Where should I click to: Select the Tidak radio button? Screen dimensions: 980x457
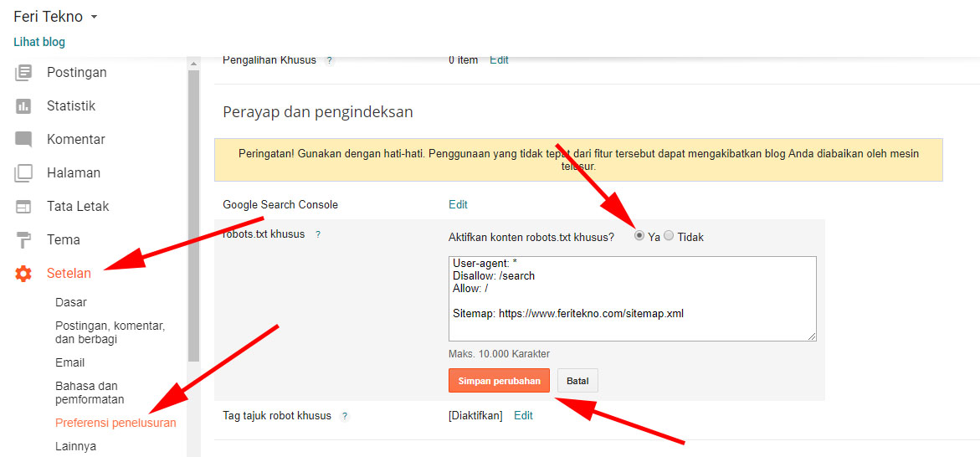click(x=668, y=236)
